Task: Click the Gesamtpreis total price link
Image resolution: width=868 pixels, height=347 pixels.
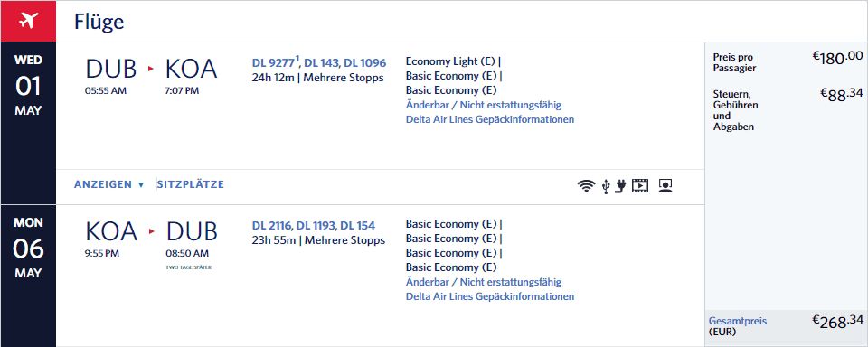Action: click(x=738, y=321)
